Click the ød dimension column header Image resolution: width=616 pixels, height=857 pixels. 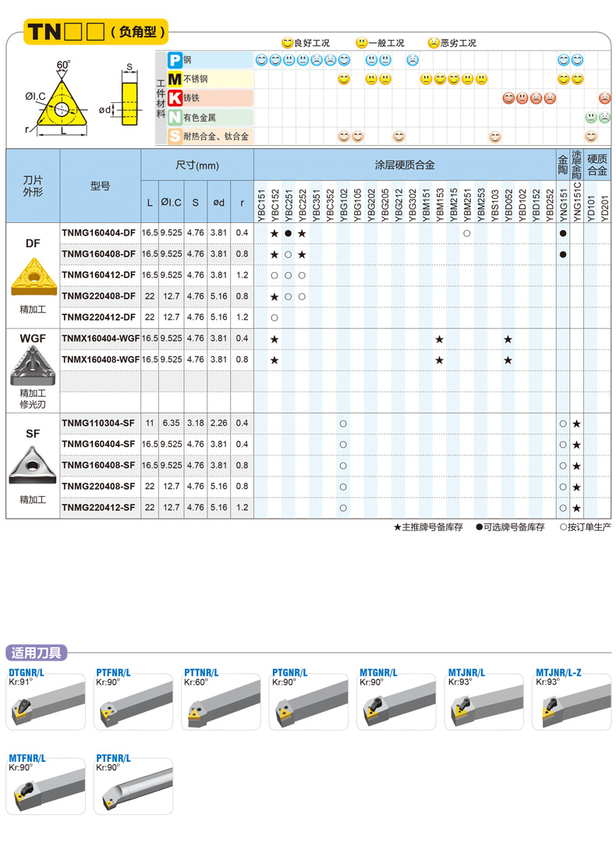tap(218, 202)
